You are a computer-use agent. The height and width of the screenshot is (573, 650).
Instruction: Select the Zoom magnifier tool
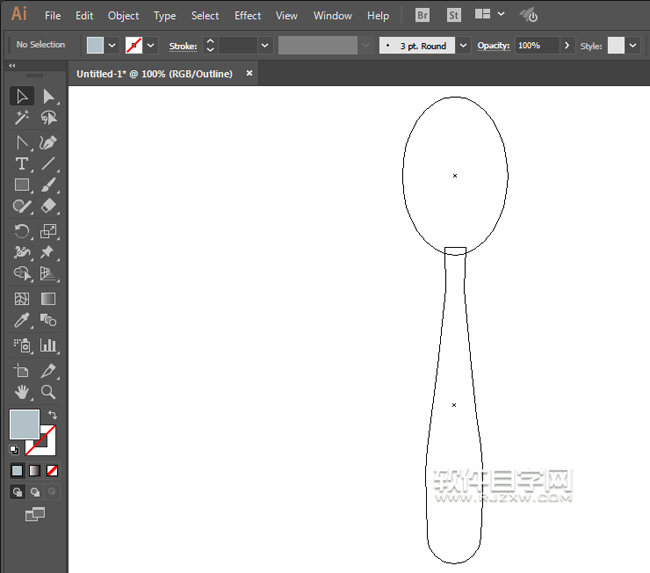click(x=48, y=392)
